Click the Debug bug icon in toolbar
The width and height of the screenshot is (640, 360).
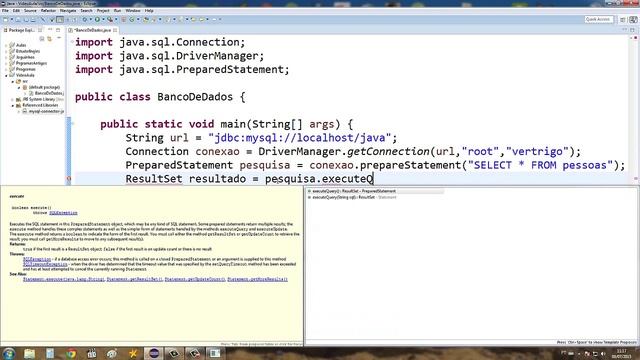tap(84, 20)
